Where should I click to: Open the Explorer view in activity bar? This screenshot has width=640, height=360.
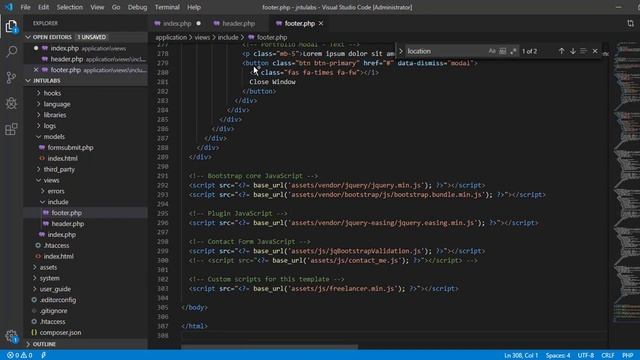(x=11, y=27)
